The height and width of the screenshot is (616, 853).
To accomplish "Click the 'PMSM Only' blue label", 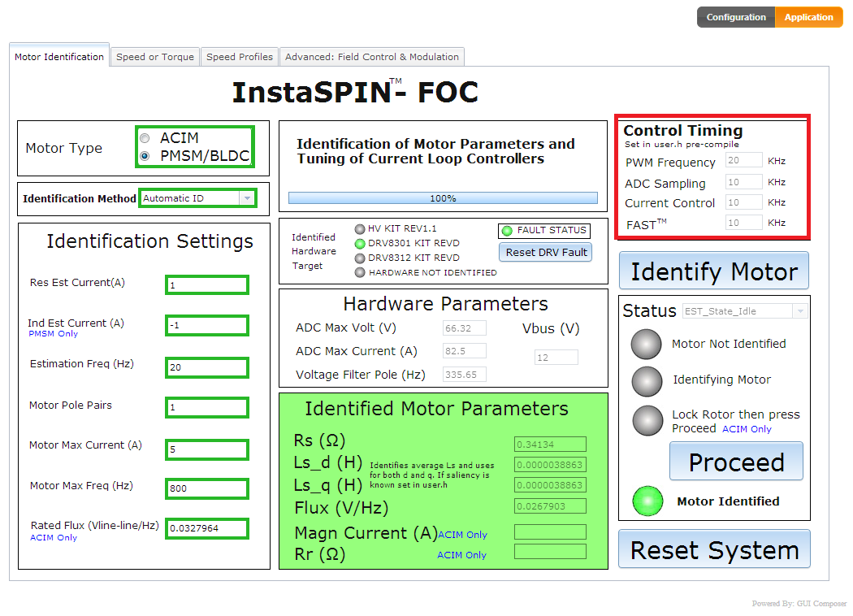I will (53, 333).
